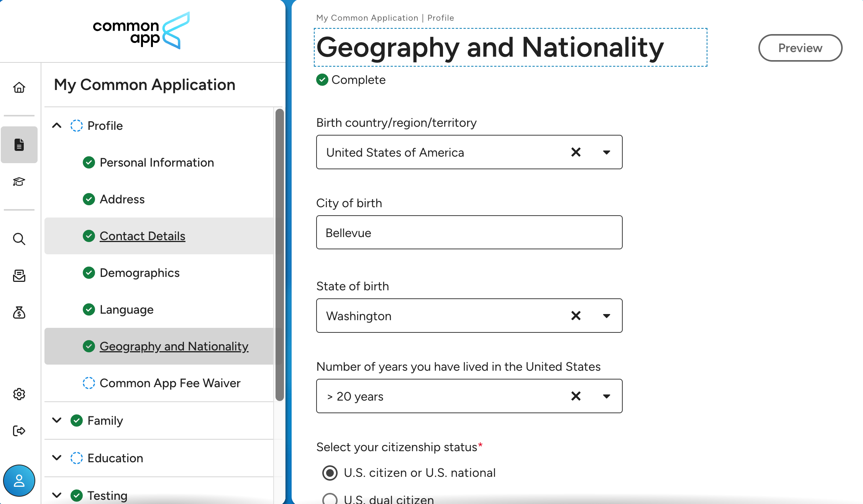
Task: Expand the Family section
Action: (x=57, y=421)
